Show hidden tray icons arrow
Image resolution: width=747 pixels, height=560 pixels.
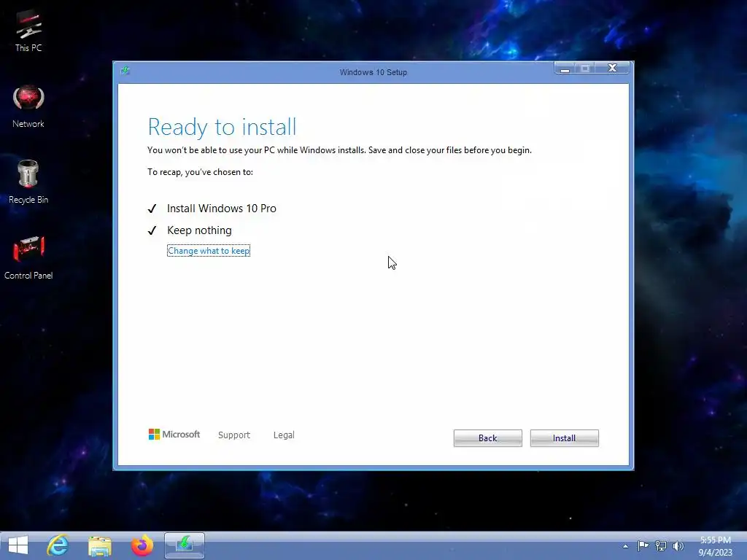tap(625, 546)
